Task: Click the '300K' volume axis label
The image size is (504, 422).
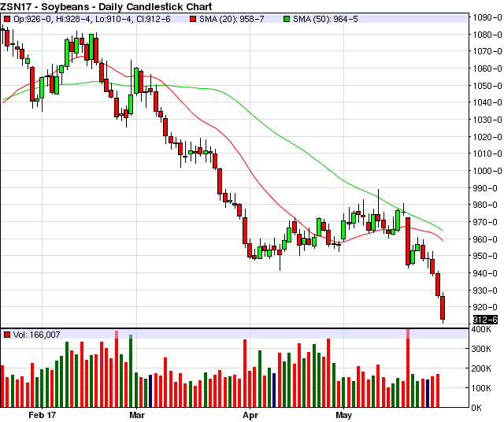Action: (481, 349)
